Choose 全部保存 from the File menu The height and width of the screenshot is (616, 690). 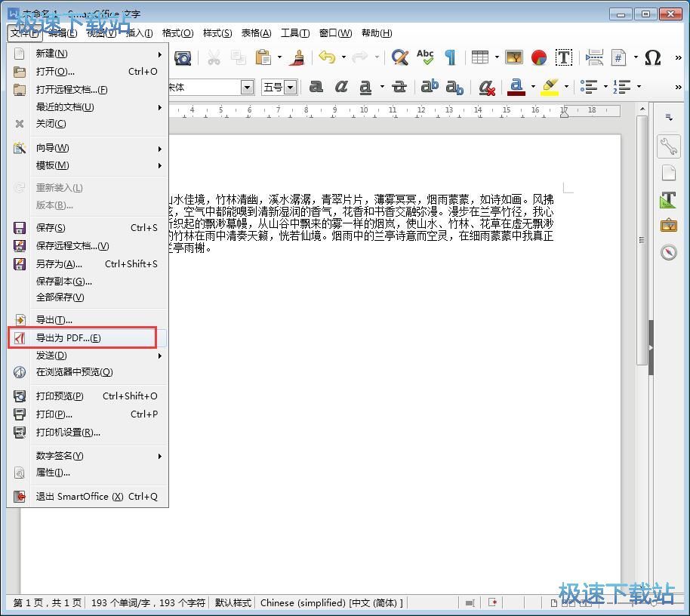[x=60, y=297]
